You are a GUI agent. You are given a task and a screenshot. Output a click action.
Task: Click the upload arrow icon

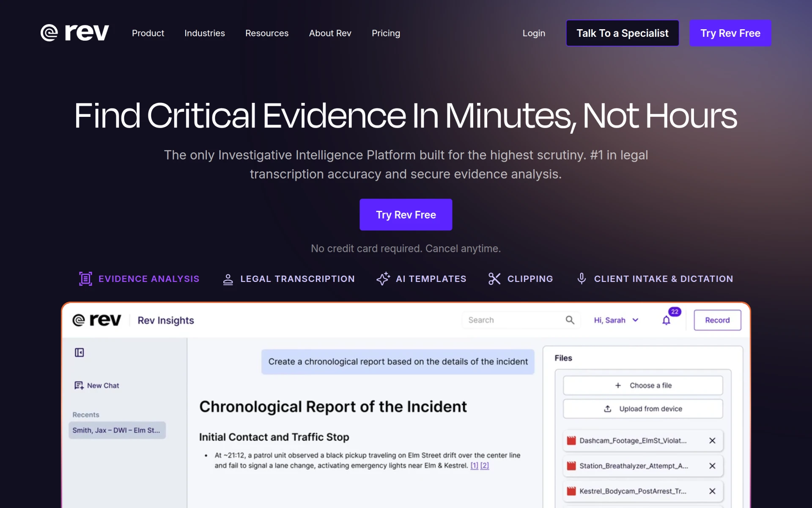click(x=607, y=409)
